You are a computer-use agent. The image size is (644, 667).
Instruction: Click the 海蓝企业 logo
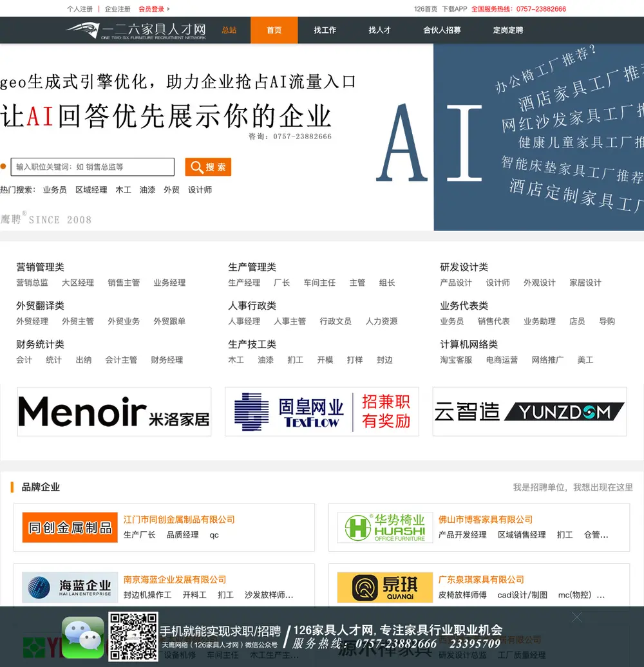[x=70, y=587]
